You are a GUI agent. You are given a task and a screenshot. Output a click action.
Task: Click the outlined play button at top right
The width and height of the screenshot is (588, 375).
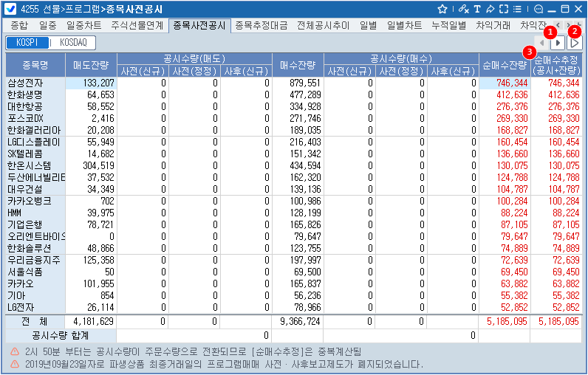point(575,44)
